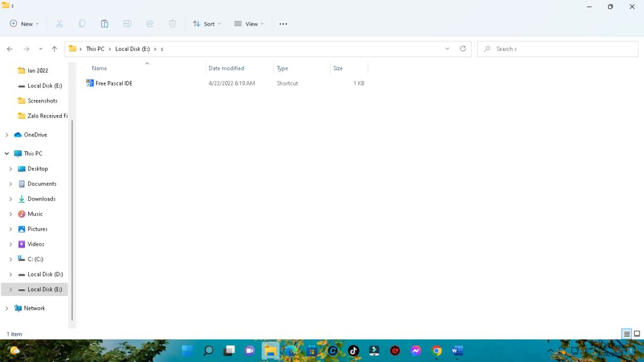
Task: Open the Sort dropdown
Action: (x=206, y=24)
